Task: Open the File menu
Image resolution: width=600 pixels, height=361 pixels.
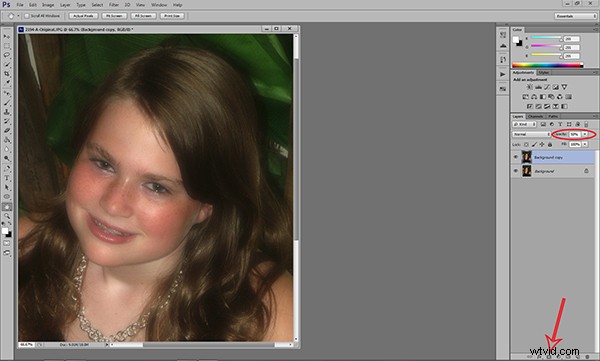Action: [x=20, y=5]
